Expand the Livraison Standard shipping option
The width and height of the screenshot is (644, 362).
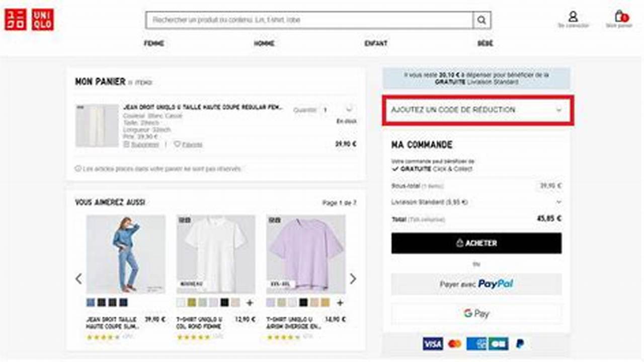(559, 201)
